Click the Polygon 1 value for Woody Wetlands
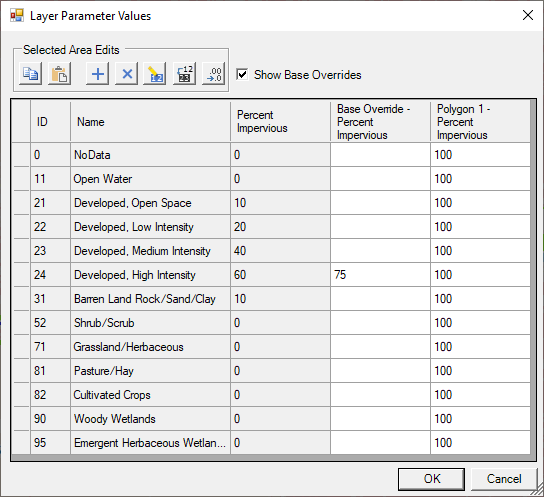The width and height of the screenshot is (544, 497). tap(480, 419)
